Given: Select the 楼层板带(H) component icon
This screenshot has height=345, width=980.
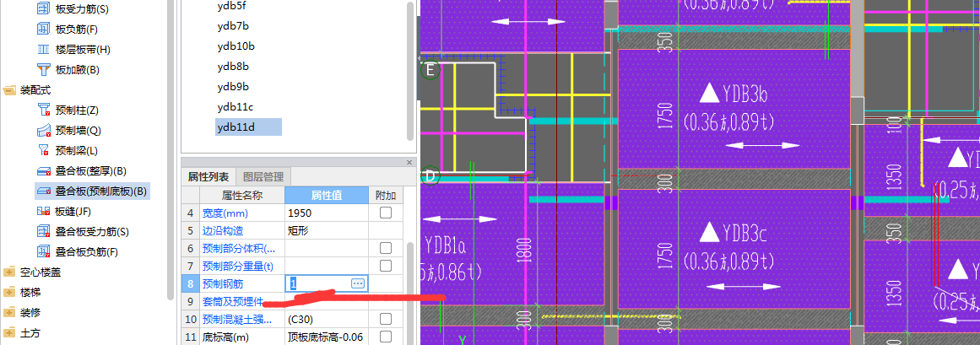Looking at the screenshot, I should (x=43, y=50).
